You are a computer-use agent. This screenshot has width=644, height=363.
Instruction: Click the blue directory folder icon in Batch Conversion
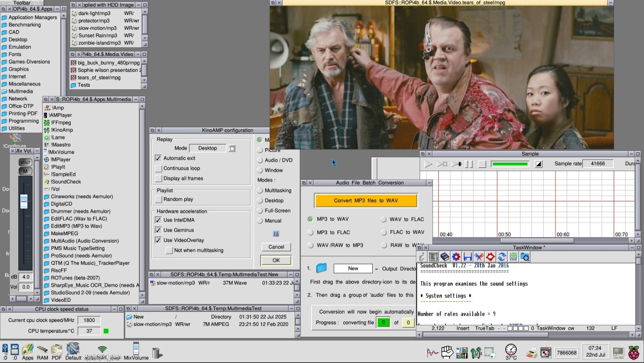(x=321, y=268)
